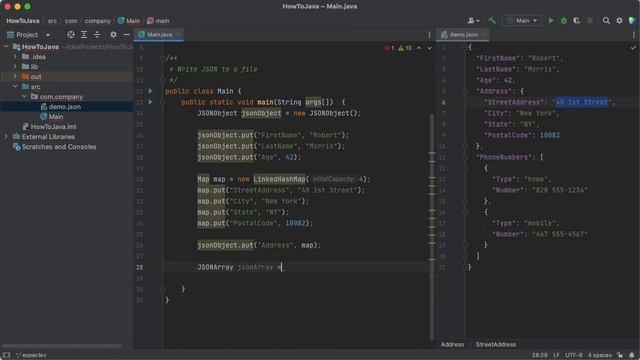Screen dimensions: 640x360
Task: Click Address breadcrumb below demo.json editor
Action: (452, 344)
